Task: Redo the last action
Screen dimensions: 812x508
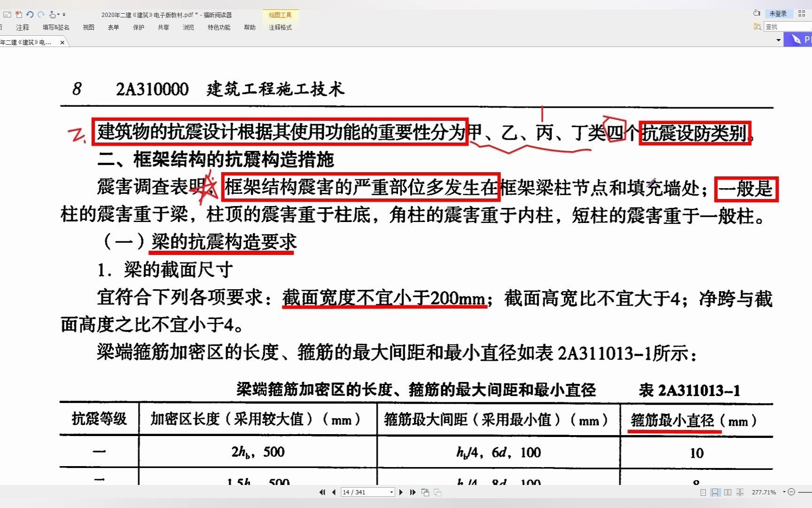Action: (x=42, y=14)
